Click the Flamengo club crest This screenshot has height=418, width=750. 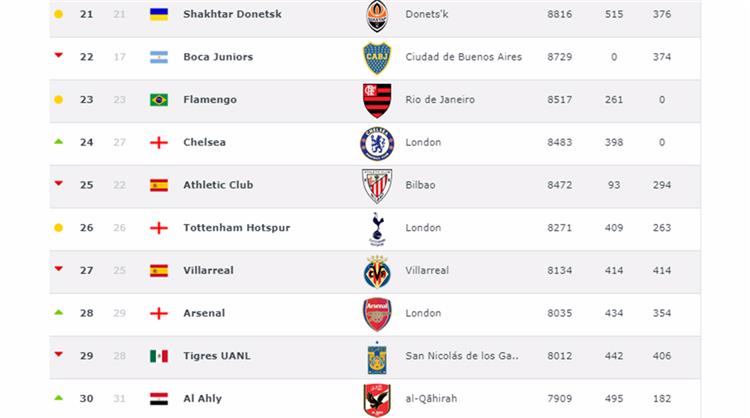click(x=377, y=100)
